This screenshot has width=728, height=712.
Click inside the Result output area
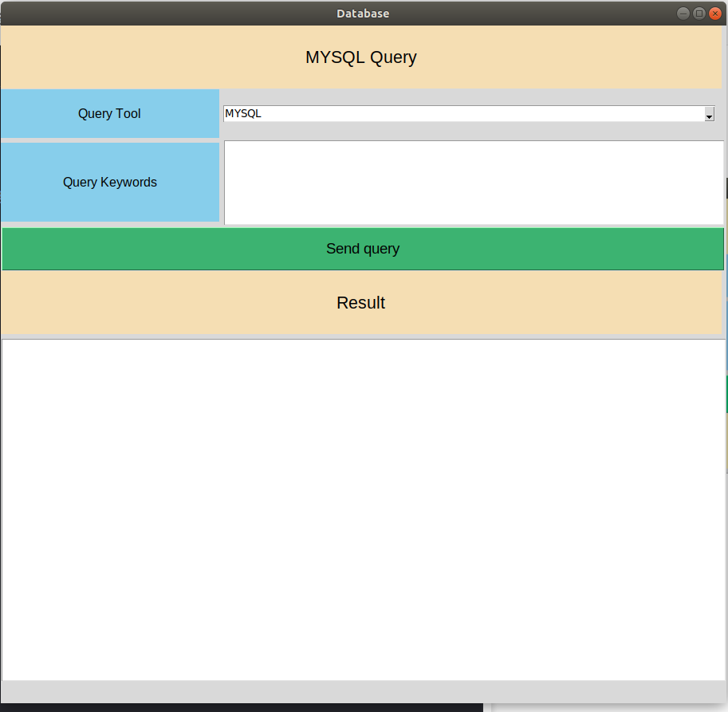pyautogui.click(x=364, y=509)
